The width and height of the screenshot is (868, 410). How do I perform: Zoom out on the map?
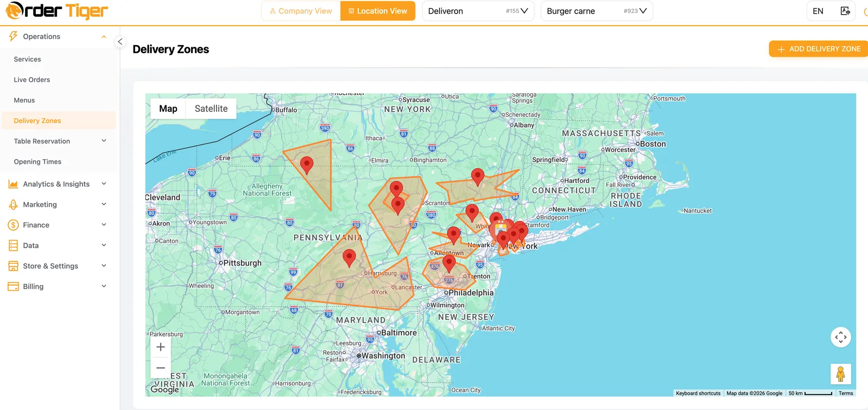click(x=161, y=368)
